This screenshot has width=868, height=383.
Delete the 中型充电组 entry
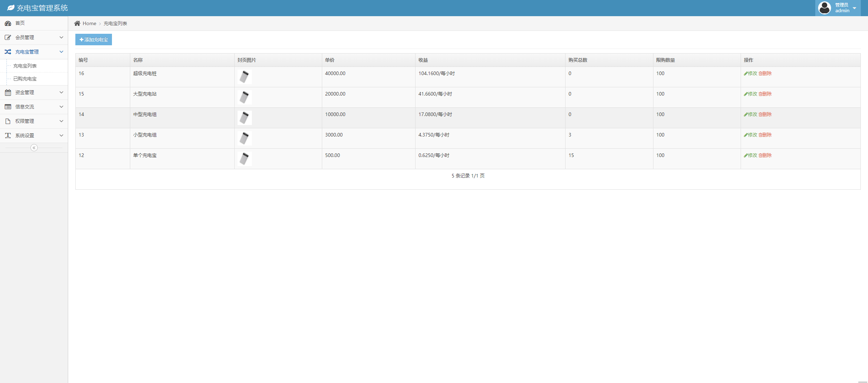pyautogui.click(x=765, y=114)
